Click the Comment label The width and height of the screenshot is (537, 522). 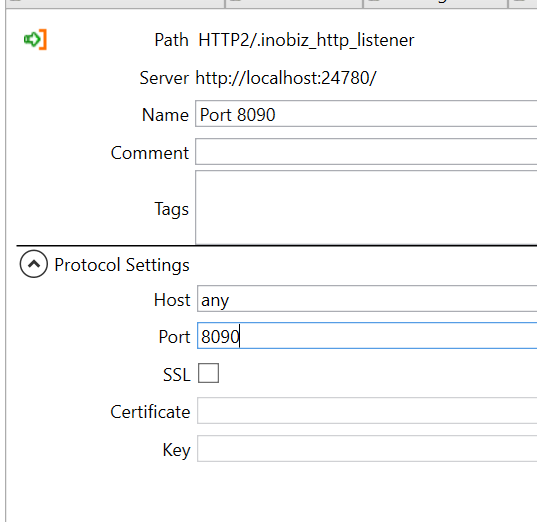[150, 153]
